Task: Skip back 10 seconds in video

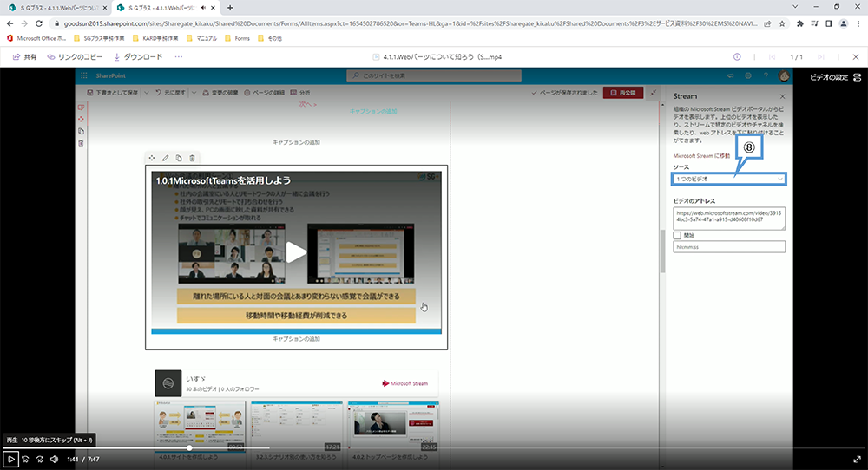Action: click(x=25, y=459)
